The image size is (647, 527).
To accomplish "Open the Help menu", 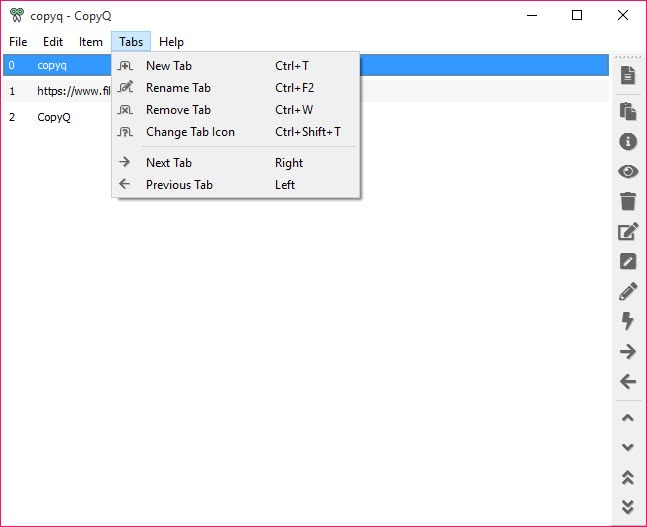I will point(171,42).
